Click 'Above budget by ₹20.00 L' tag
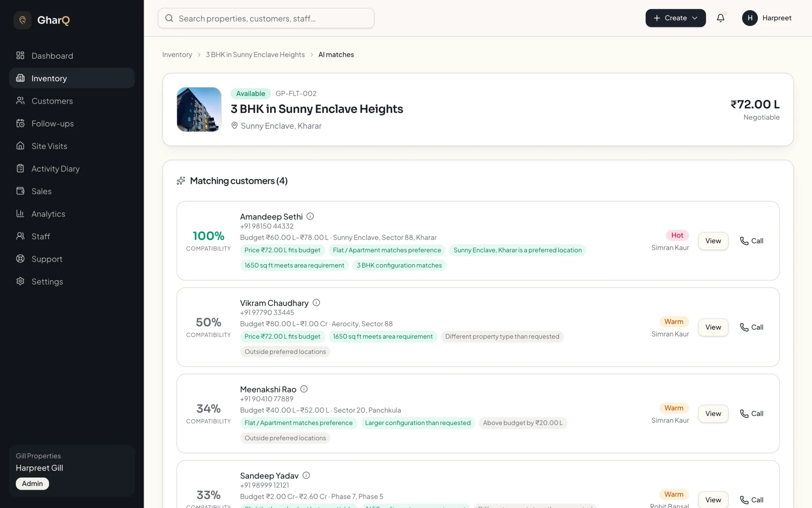 coord(523,423)
